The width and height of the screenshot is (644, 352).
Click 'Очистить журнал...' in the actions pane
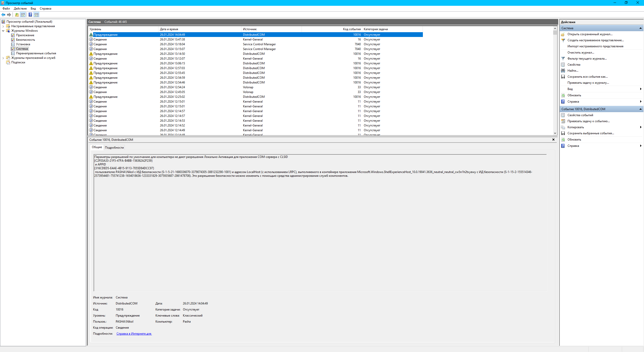581,53
